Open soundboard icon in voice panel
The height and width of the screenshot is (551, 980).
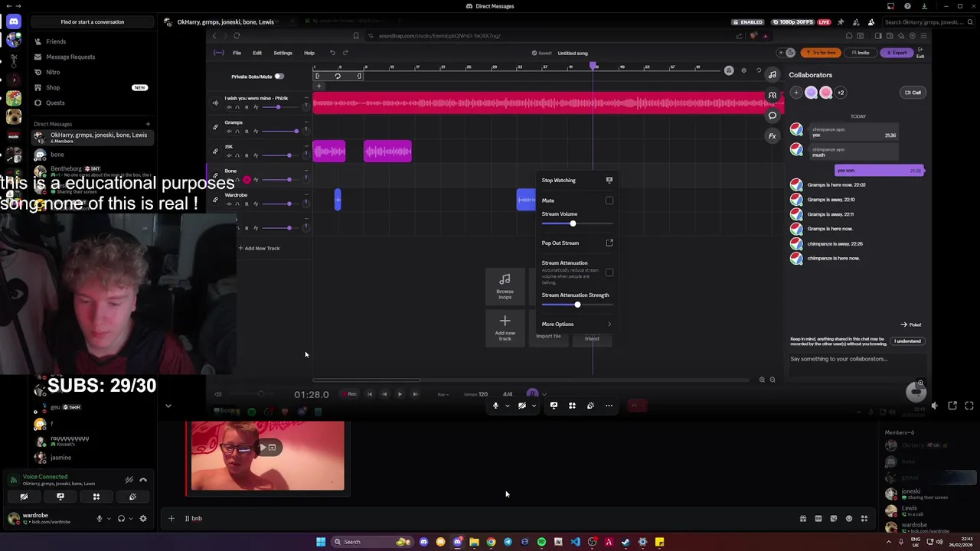click(x=132, y=497)
